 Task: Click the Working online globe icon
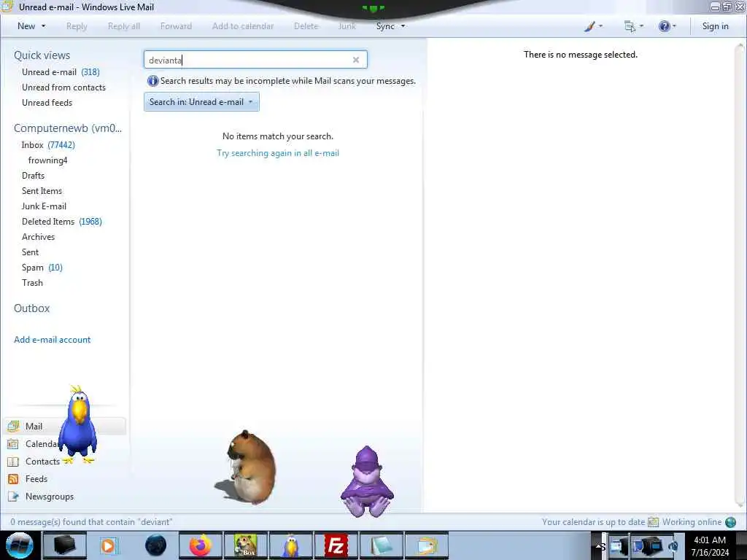click(730, 522)
